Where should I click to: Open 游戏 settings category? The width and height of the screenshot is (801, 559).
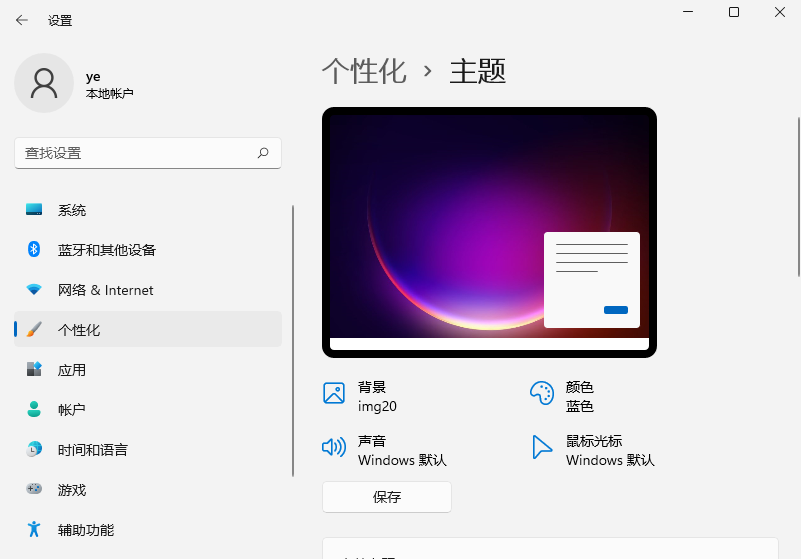click(x=148, y=489)
